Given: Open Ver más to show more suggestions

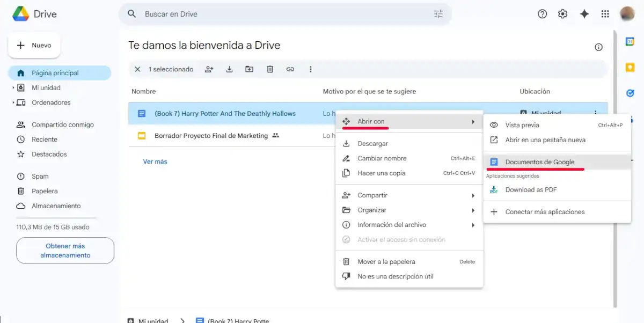Looking at the screenshot, I should pyautogui.click(x=155, y=161).
